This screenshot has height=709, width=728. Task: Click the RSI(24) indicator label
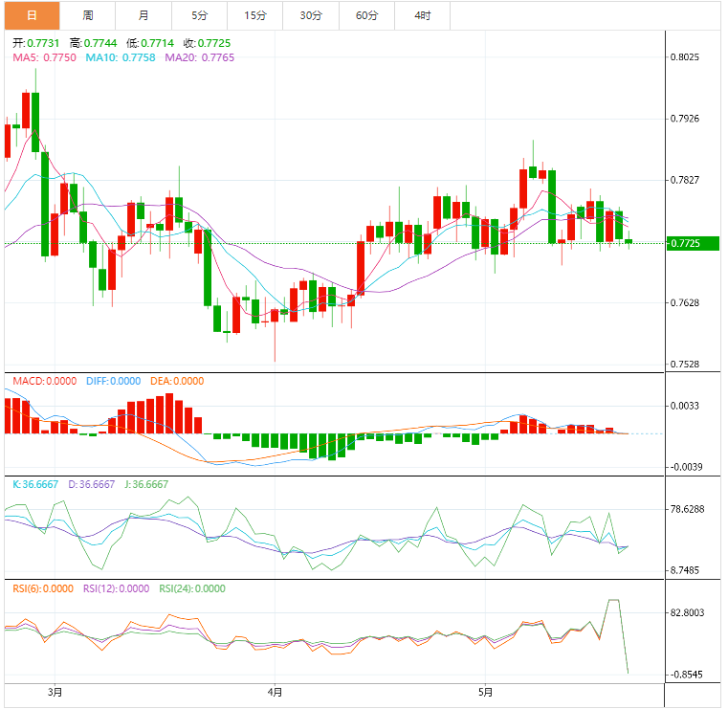(x=192, y=588)
